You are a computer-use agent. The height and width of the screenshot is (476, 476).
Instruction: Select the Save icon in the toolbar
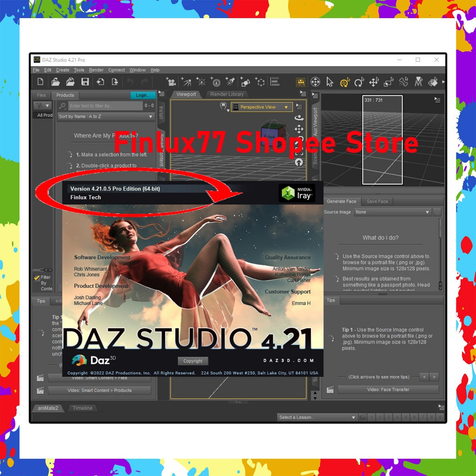point(85,82)
